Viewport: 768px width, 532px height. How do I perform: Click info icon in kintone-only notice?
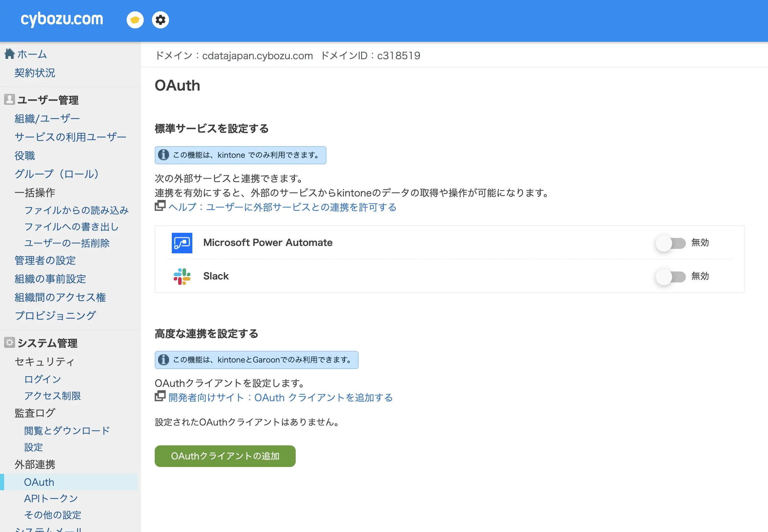pyautogui.click(x=164, y=155)
